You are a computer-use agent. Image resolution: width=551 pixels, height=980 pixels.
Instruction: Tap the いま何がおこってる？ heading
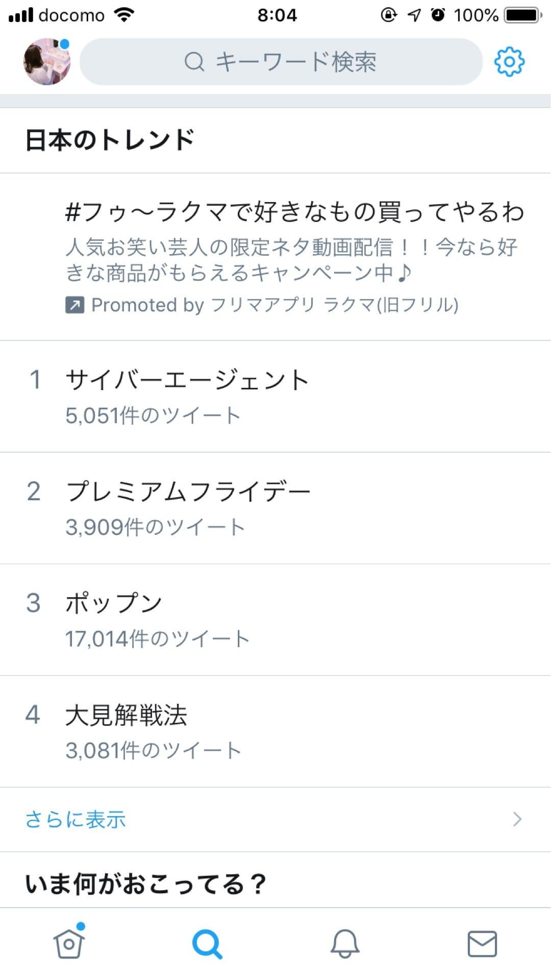[x=146, y=884]
